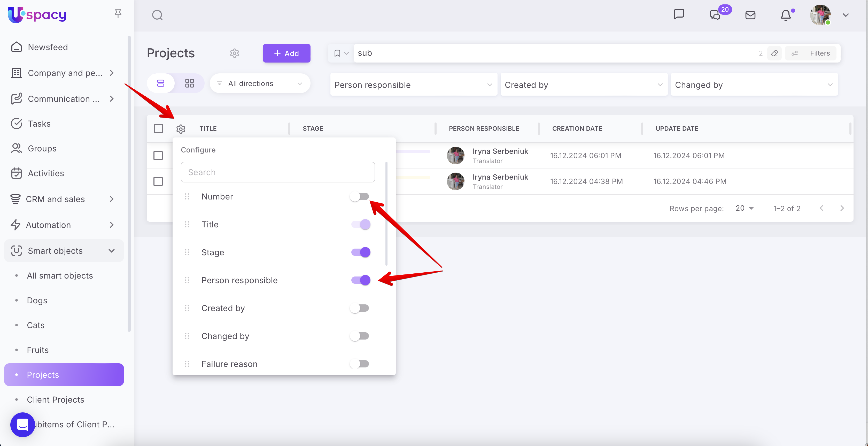Open rows per page dropdown showing 20
Image resolution: width=868 pixels, height=446 pixels.
[x=744, y=208]
